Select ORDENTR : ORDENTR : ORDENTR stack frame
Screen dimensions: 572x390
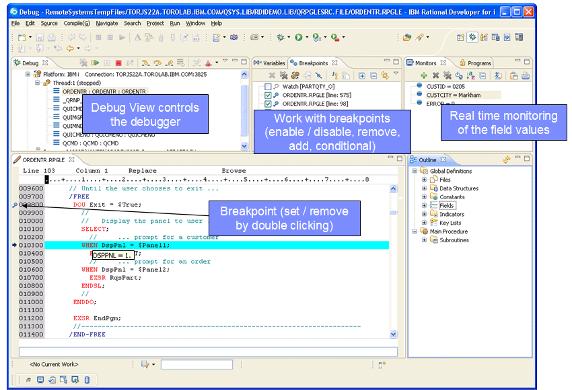click(x=104, y=91)
